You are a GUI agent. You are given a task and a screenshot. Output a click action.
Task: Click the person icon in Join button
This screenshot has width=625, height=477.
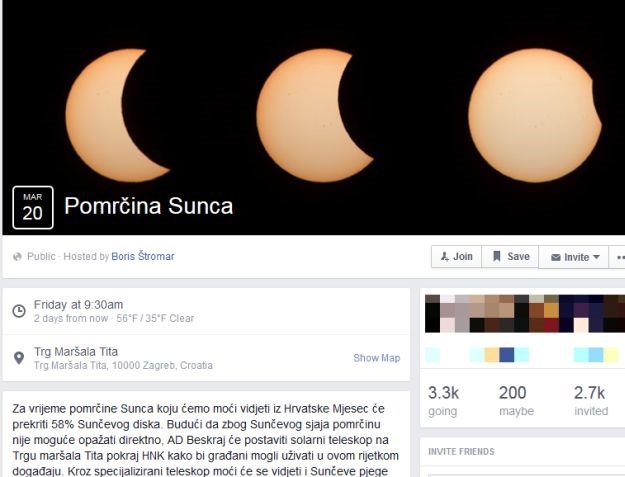444,257
